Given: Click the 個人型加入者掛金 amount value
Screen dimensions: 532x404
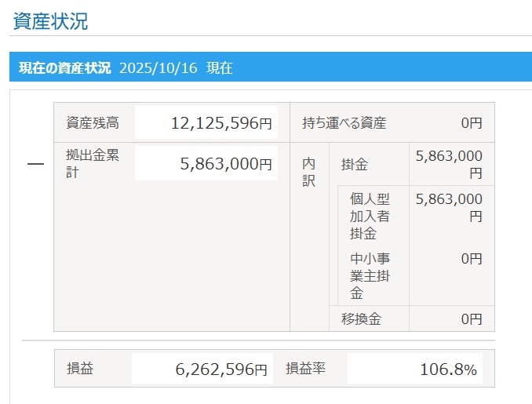Looking at the screenshot, I should (x=449, y=207).
